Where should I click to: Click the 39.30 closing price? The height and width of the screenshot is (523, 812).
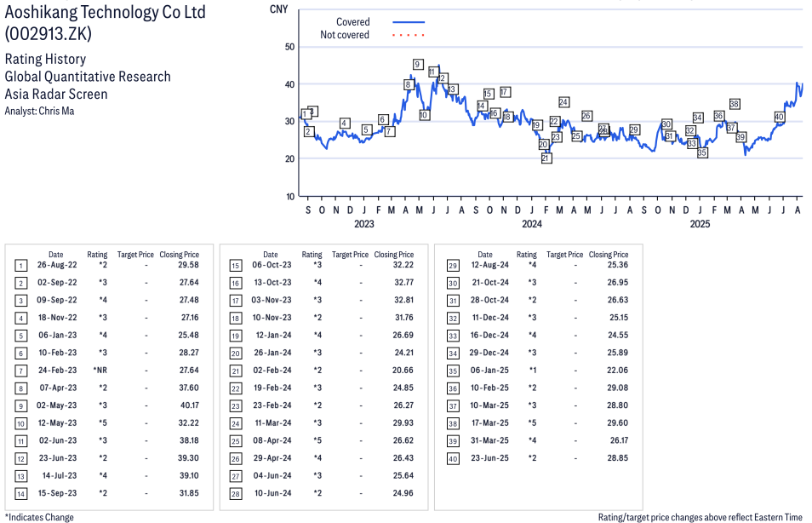188,458
